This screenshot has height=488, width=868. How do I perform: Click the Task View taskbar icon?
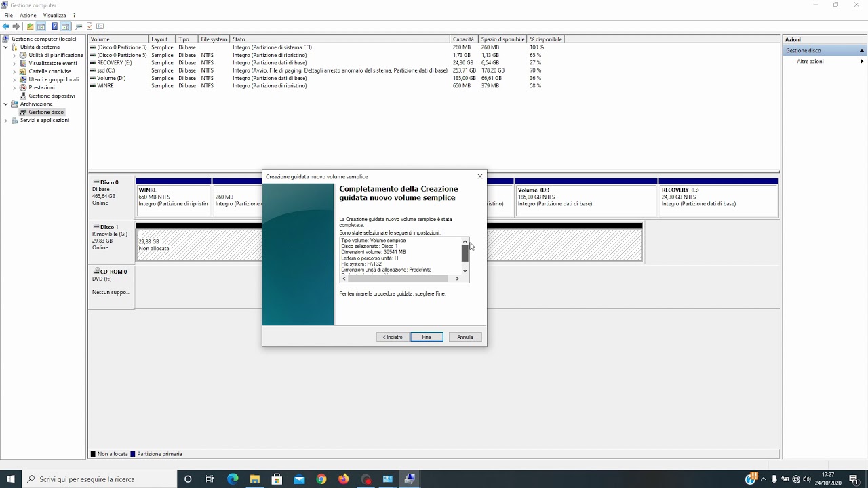(210, 479)
